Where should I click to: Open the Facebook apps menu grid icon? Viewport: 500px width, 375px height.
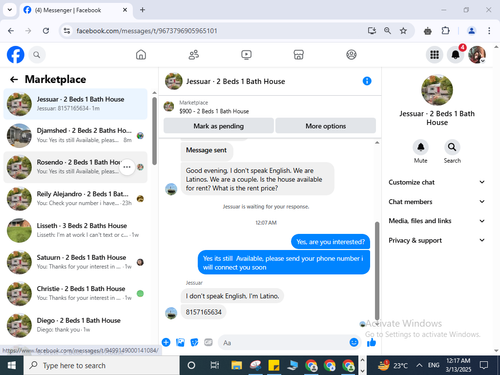(434, 55)
